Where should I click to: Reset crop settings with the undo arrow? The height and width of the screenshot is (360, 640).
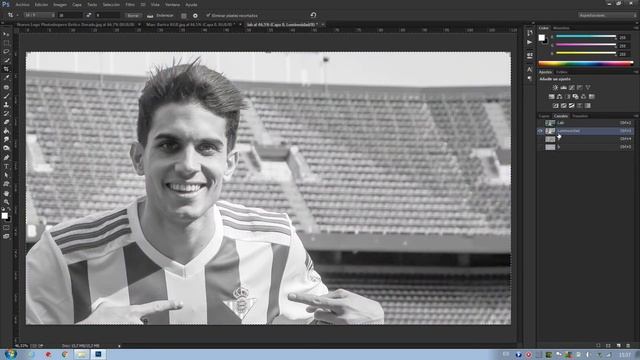[x=313, y=15]
